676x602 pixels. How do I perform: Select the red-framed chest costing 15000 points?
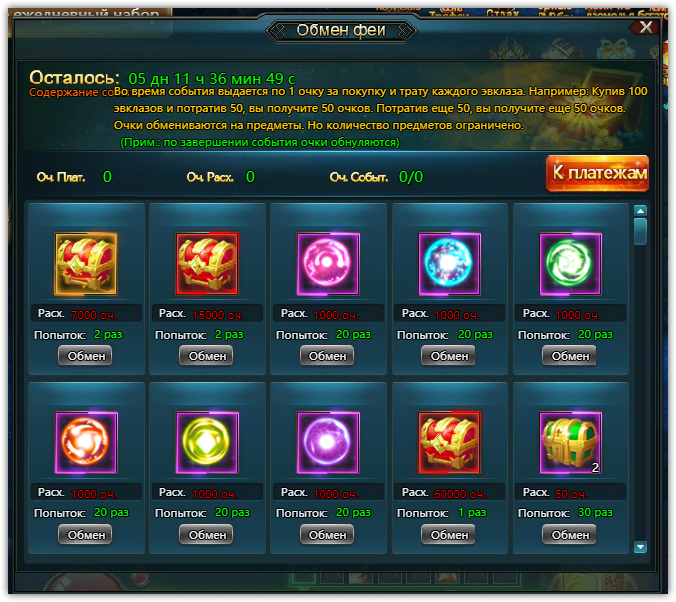pos(207,264)
